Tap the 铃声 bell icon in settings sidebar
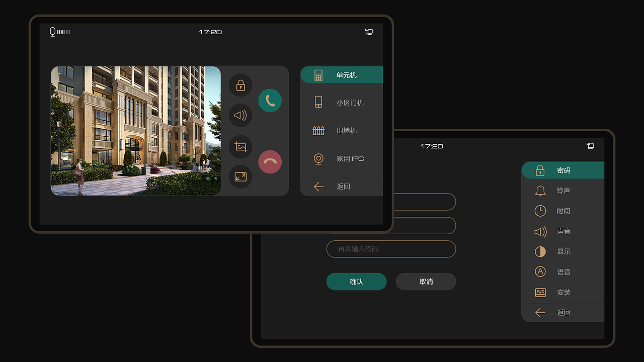 point(540,190)
